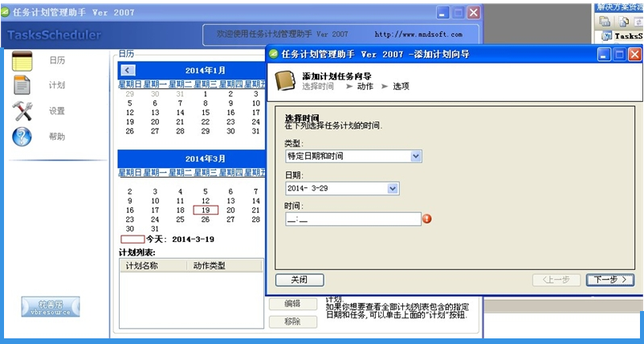The width and height of the screenshot is (644, 344).
Task: Select the TasksS tree item in solution explorer
Action: (629, 36)
